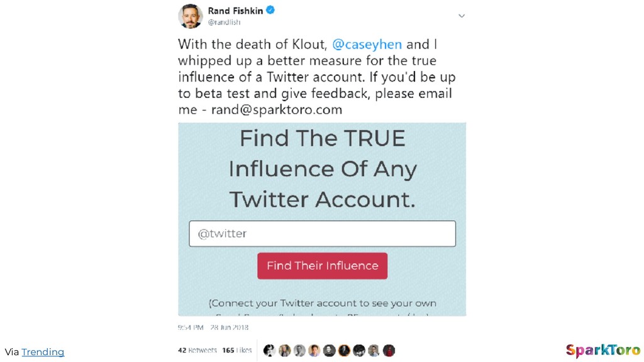Click the Rand Fishkin display name
The image size is (644, 362).
click(x=235, y=11)
